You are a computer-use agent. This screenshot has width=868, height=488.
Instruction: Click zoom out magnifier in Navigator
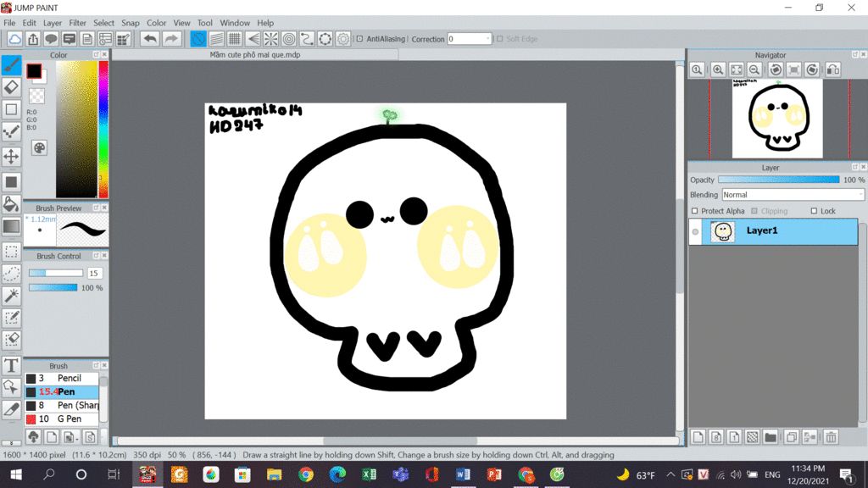(x=754, y=69)
